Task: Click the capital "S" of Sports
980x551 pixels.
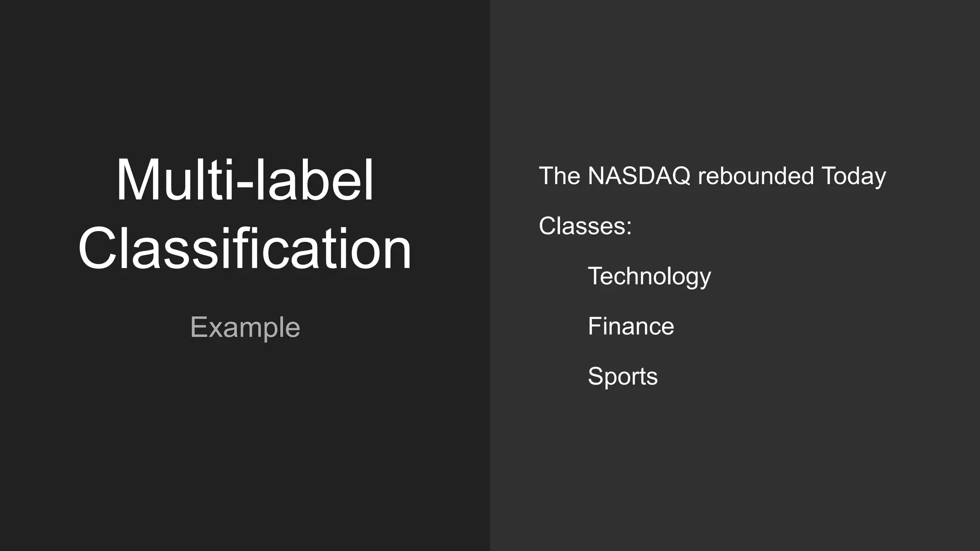Action: (x=596, y=376)
